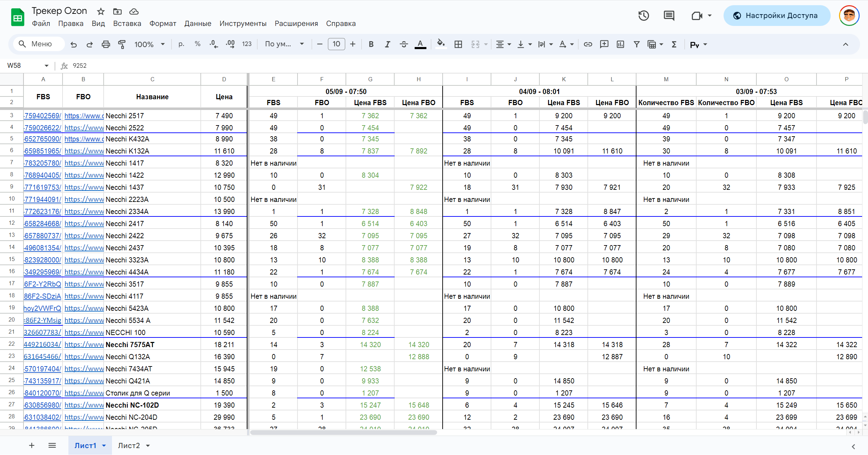The height and width of the screenshot is (455, 868).
Task: Toggle italic formatting
Action: pos(387,44)
